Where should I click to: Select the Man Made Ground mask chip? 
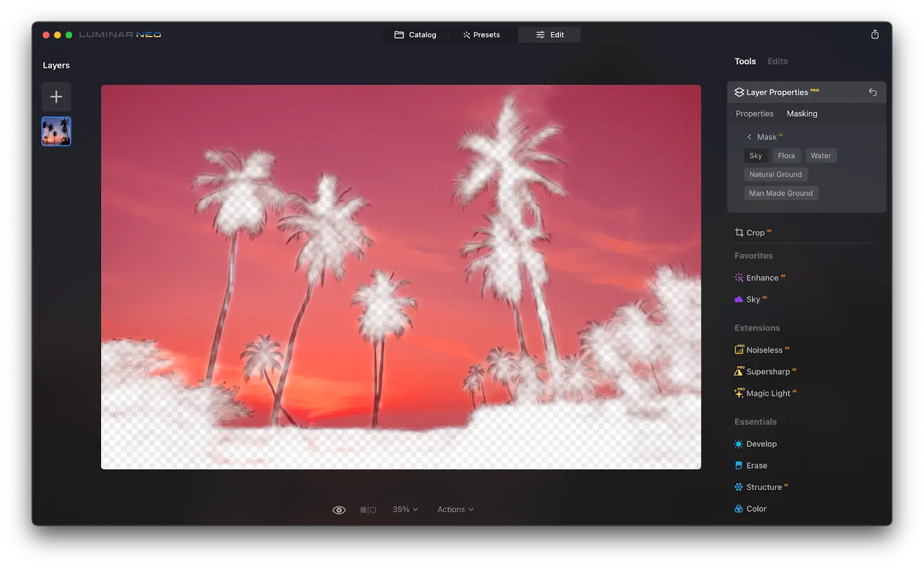(781, 193)
